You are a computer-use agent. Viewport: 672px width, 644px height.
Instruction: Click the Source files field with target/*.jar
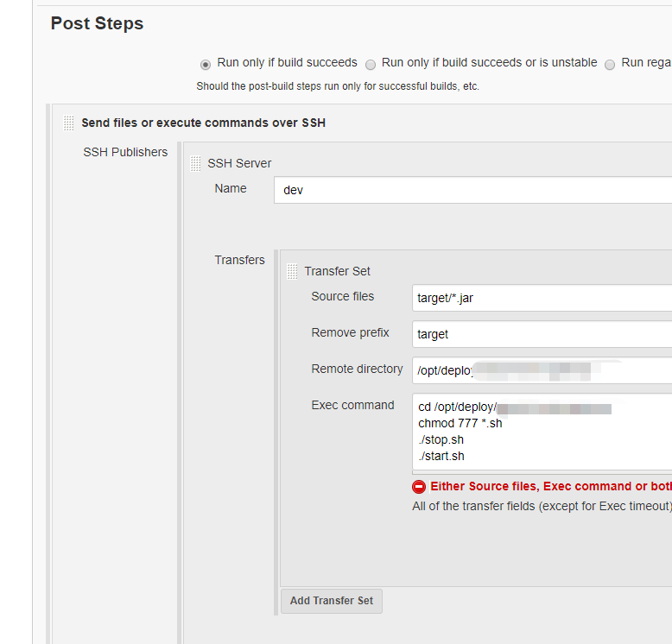click(x=542, y=298)
